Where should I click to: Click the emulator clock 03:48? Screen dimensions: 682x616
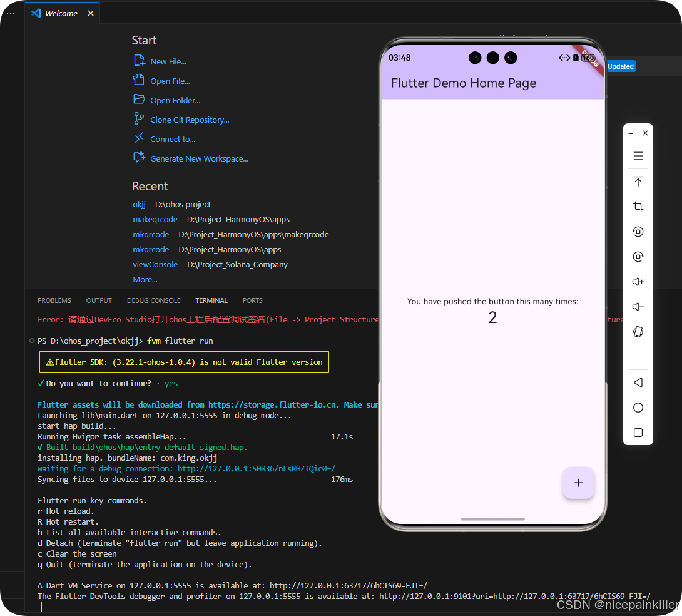click(399, 58)
